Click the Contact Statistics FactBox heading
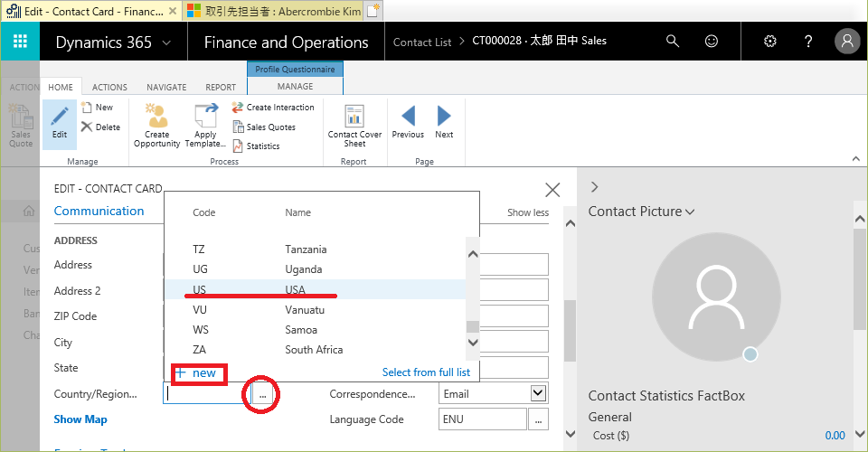This screenshot has height=452, width=868. click(666, 396)
